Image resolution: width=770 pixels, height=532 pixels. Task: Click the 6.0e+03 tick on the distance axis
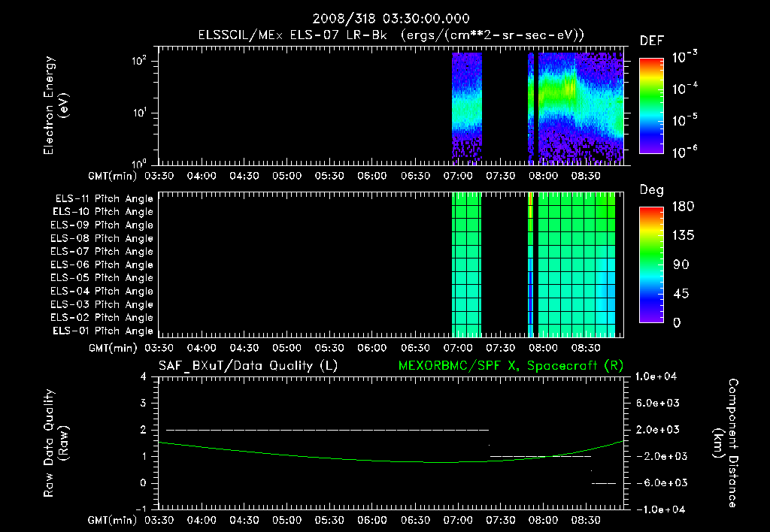(657, 404)
